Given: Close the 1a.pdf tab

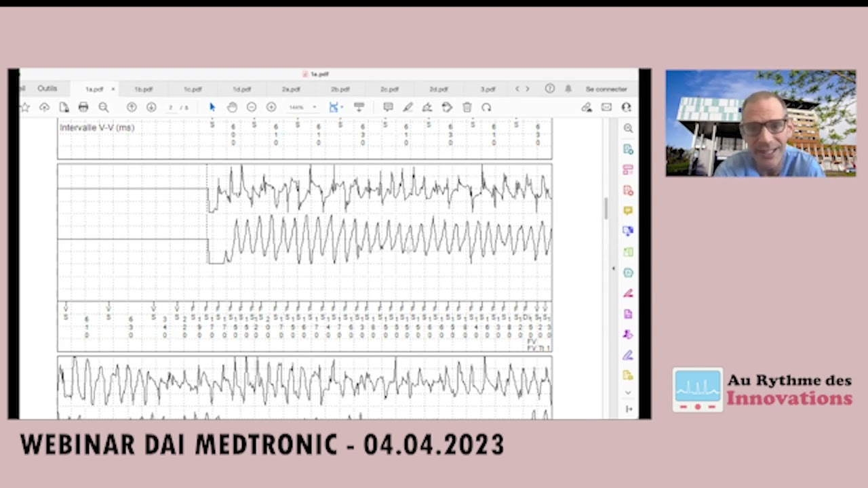Looking at the screenshot, I should (x=113, y=89).
